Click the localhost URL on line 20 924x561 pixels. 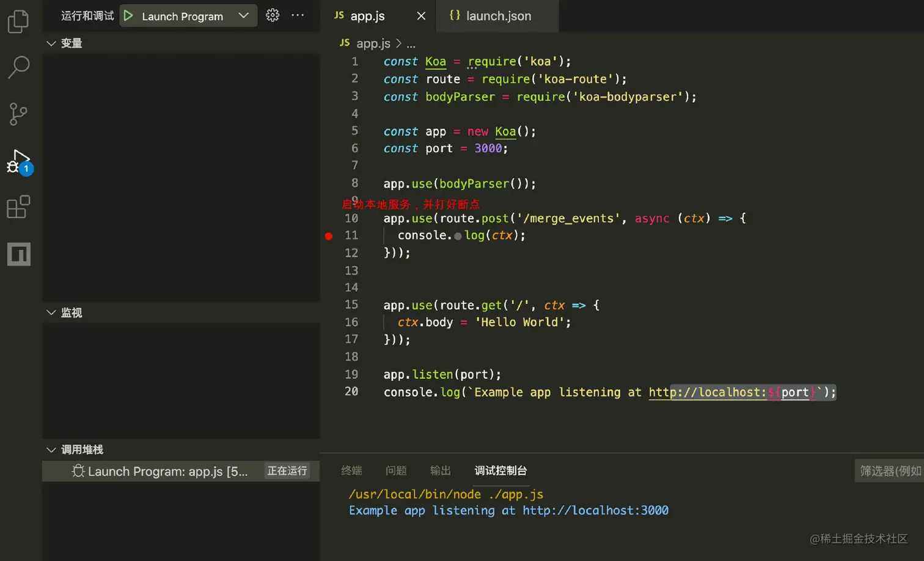(x=733, y=392)
